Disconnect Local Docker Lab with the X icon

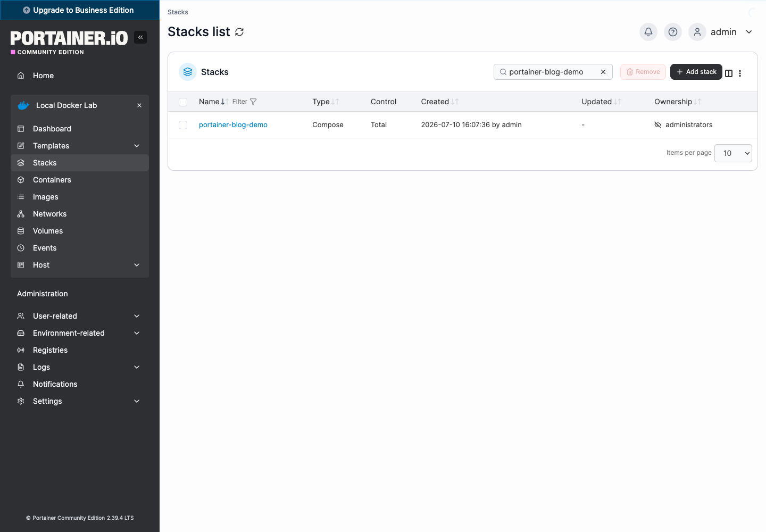[139, 105]
